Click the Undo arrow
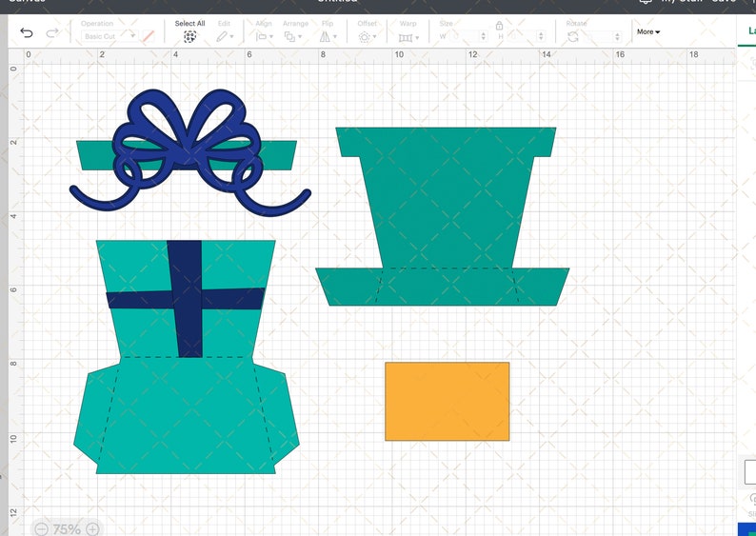 [x=27, y=32]
